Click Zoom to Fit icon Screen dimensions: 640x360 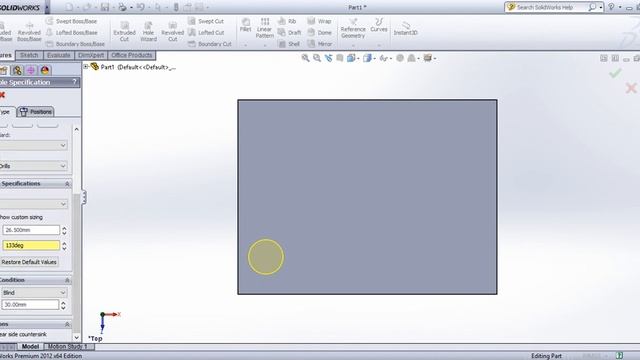tap(305, 58)
